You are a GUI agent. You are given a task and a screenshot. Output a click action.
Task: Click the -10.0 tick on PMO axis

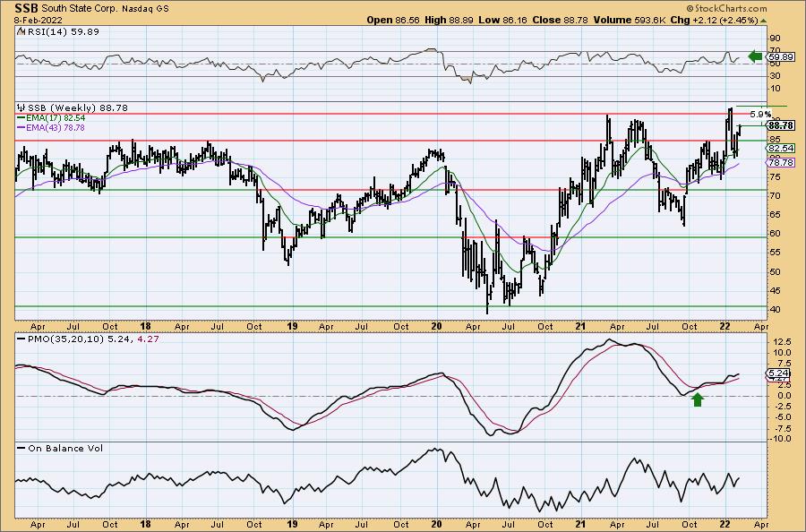tap(780, 439)
